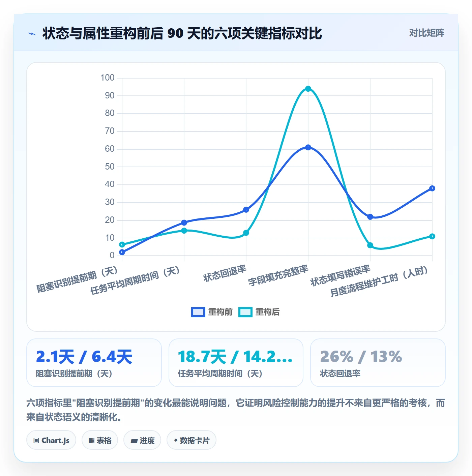Click the 重构前 point at 状态填写错误率
Image resolution: width=472 pixels, height=476 pixels.
tap(370, 217)
